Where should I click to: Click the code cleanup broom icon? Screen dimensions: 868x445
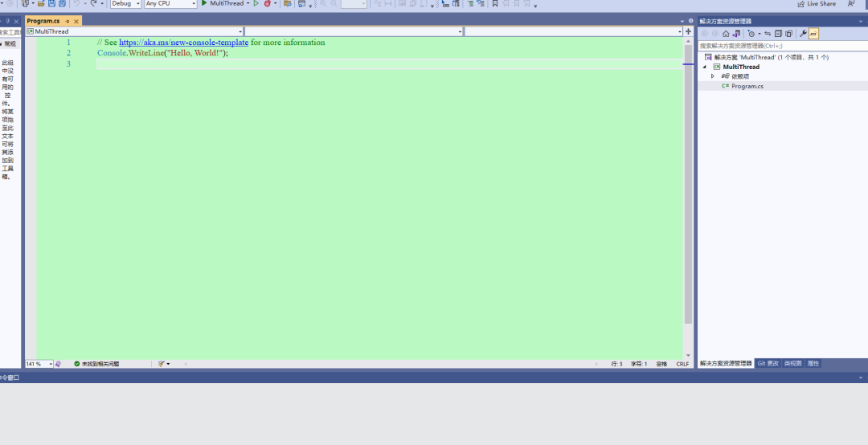[x=161, y=364]
